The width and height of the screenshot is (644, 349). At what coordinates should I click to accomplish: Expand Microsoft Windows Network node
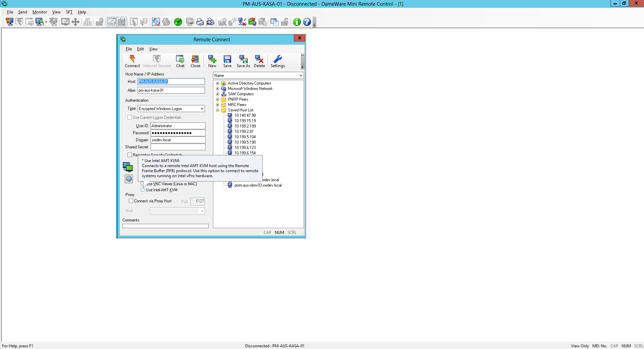coord(217,89)
